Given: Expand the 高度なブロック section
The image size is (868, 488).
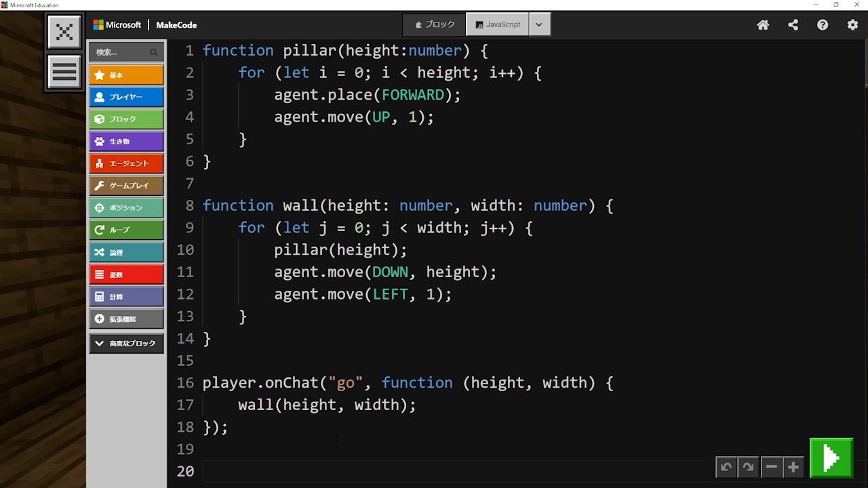Looking at the screenshot, I should (126, 344).
